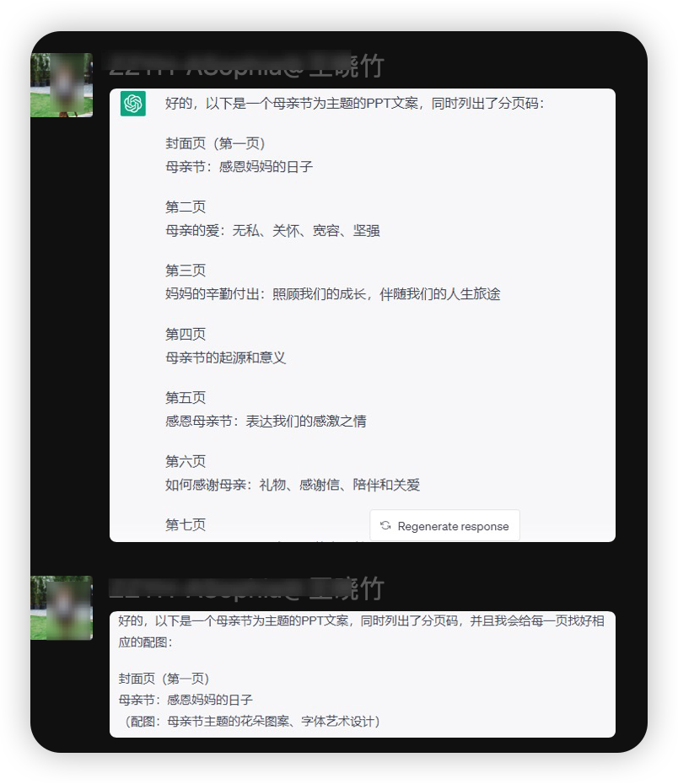Click the Regenerate response button
678x784 pixels.
pyautogui.click(x=444, y=525)
